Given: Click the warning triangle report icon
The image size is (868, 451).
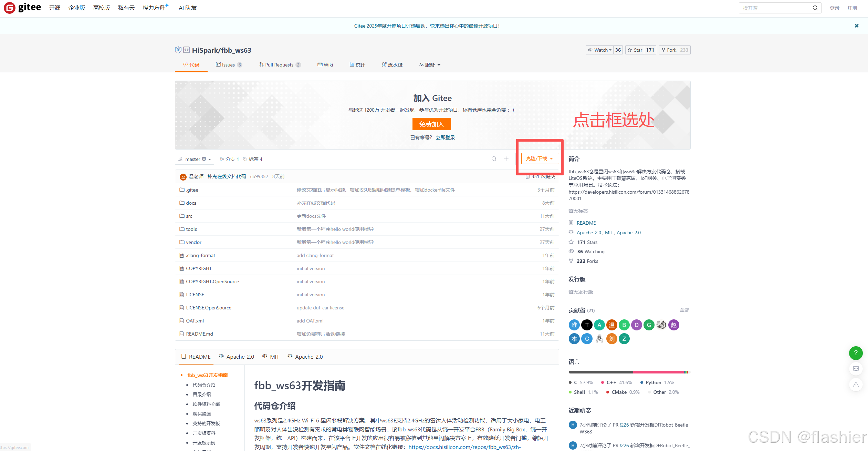Looking at the screenshot, I should [856, 385].
